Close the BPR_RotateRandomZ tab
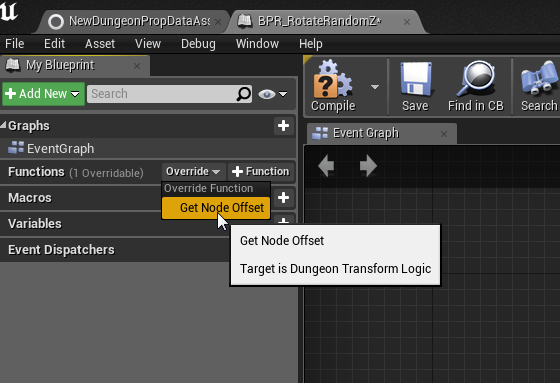This screenshot has height=383, width=560. [x=407, y=22]
